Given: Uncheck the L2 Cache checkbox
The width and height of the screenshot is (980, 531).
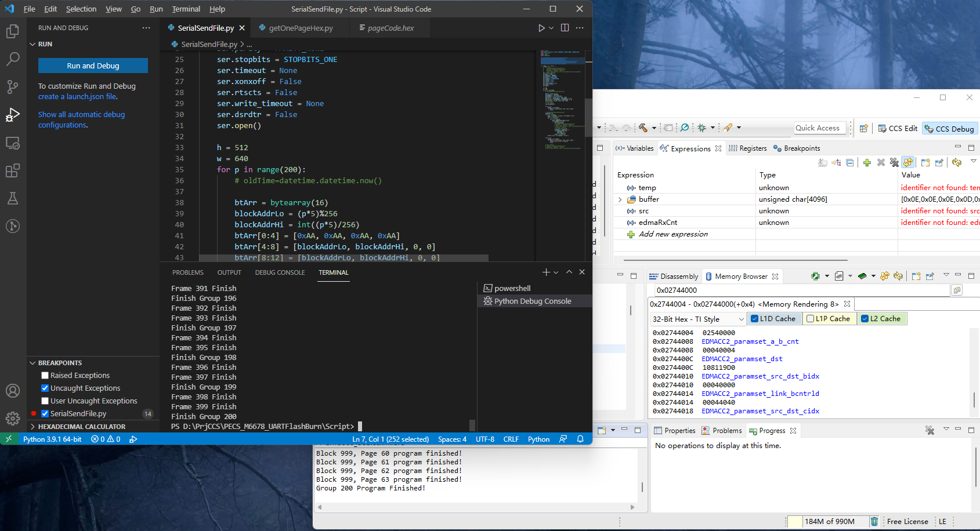Looking at the screenshot, I should (865, 318).
